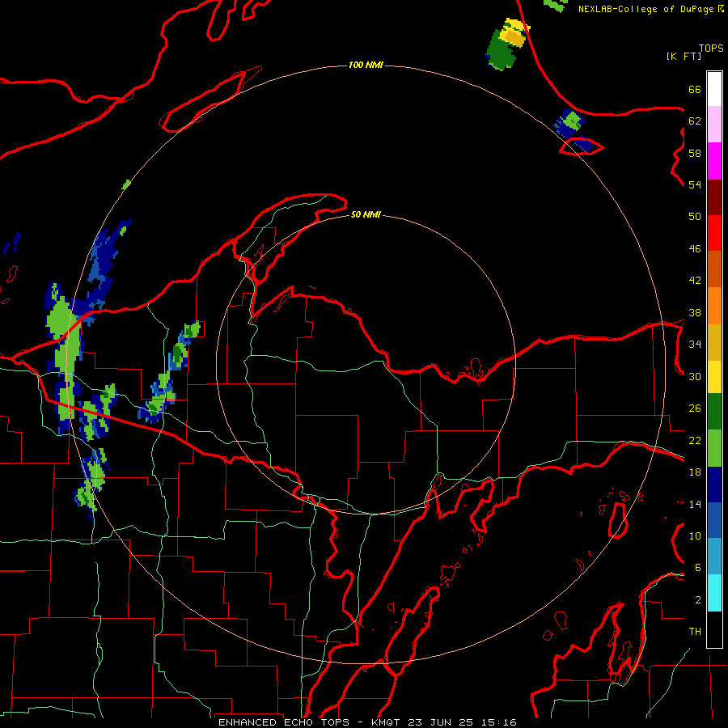The image size is (728, 728).
Task: Click the "58" scale label
Action: (695, 153)
